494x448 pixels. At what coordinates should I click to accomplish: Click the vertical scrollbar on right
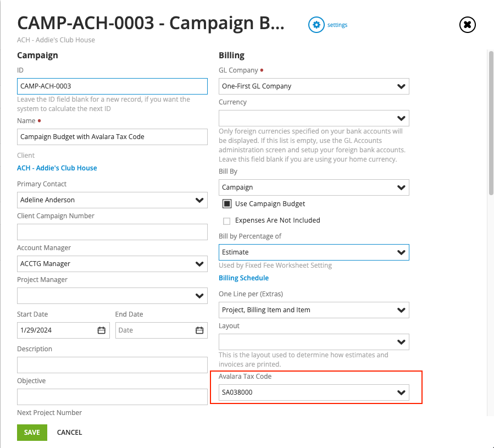(x=491, y=122)
